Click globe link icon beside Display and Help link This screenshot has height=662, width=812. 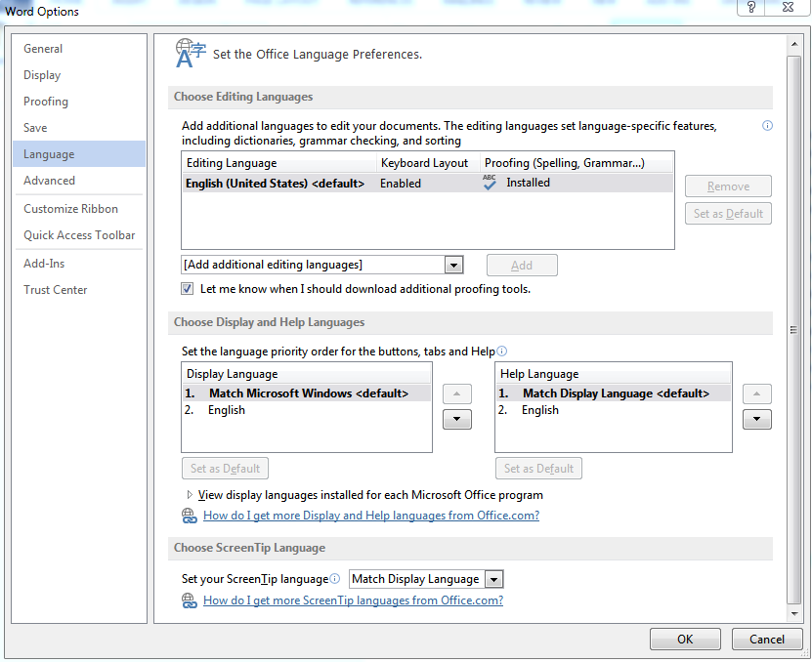[190, 516]
